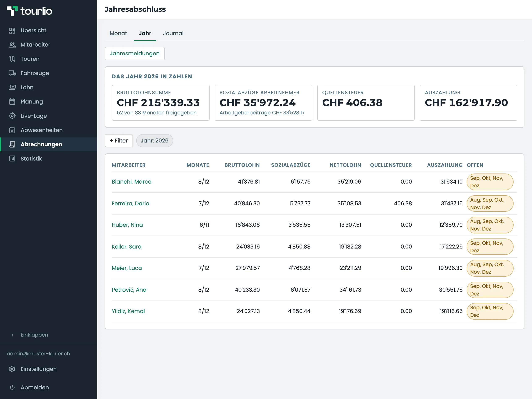Click the BRUTTOLOHN column header
Screen dimensions: 532x399
(242, 165)
